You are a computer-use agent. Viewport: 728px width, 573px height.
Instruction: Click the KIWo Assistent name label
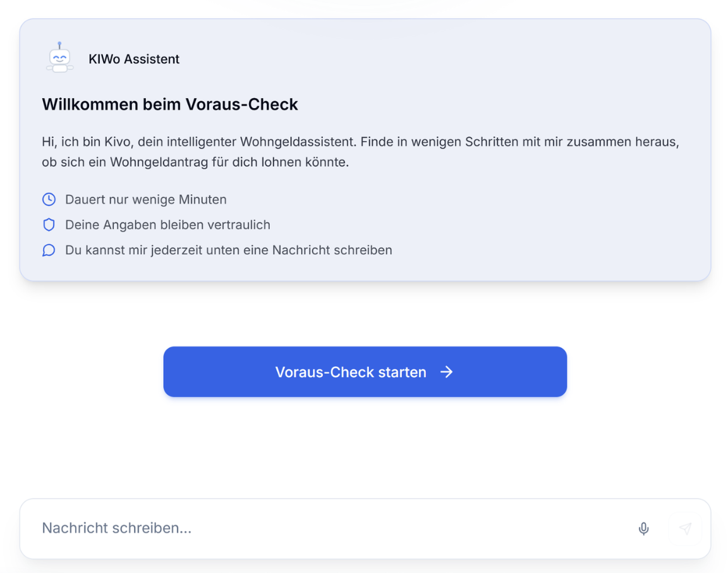(134, 59)
